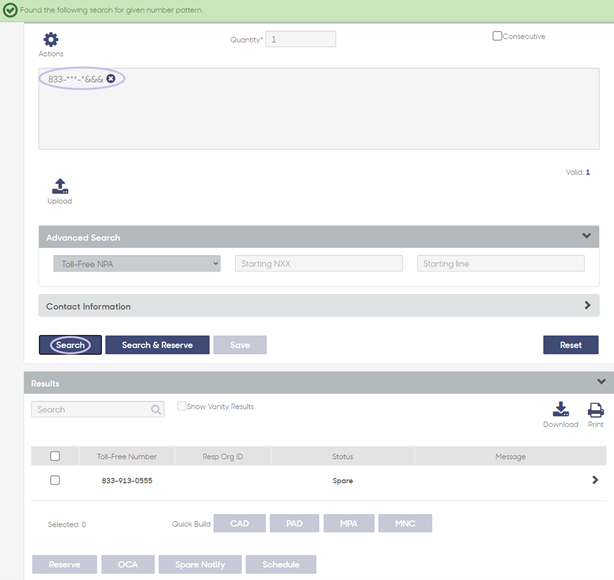Open the Actions gear menu
614x580 pixels.
(51, 40)
